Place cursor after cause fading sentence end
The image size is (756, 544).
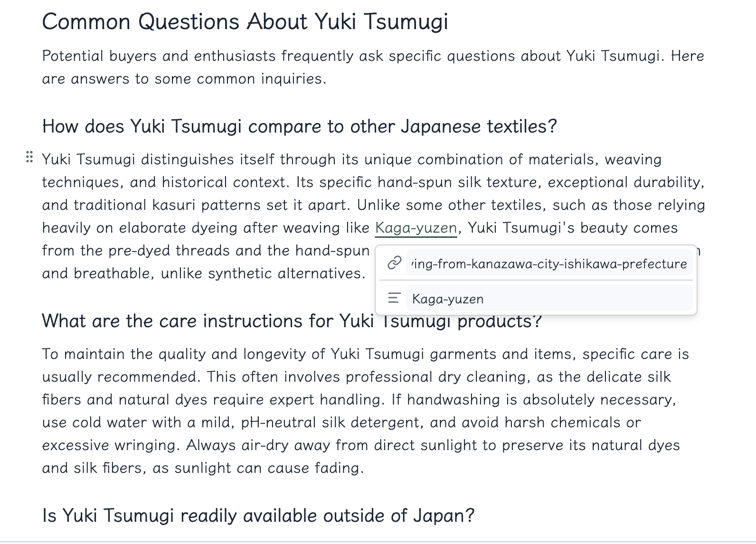365,469
